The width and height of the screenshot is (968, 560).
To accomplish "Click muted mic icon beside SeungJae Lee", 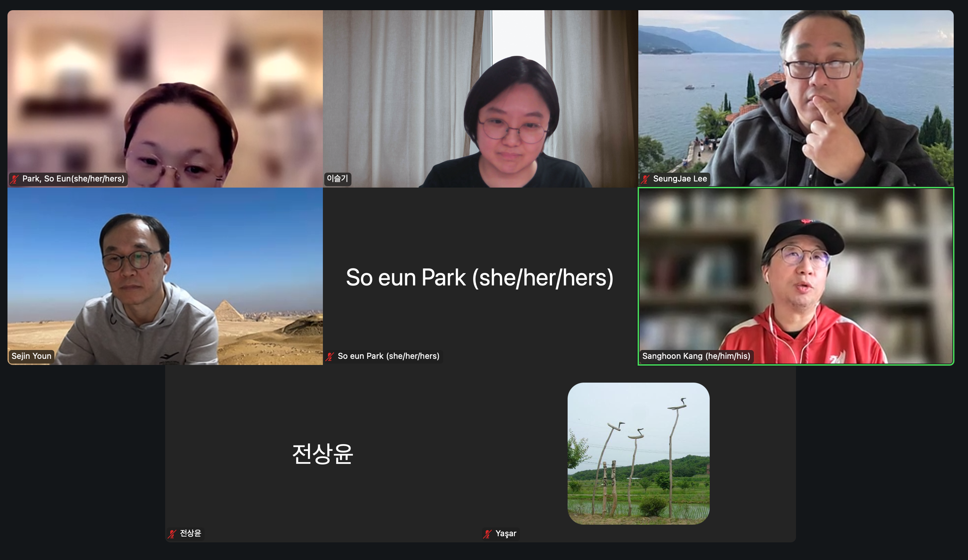I will click(645, 179).
